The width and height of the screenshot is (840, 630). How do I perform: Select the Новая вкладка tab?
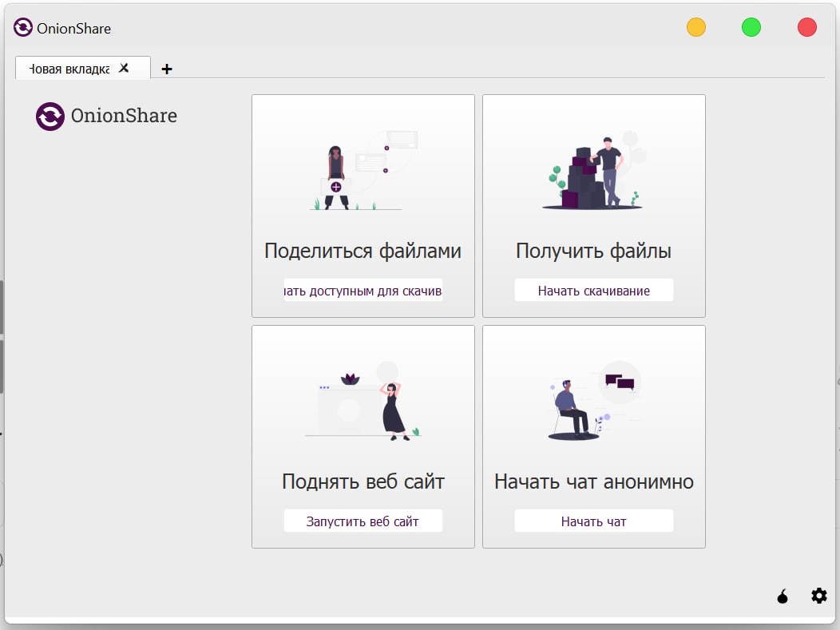[70, 69]
